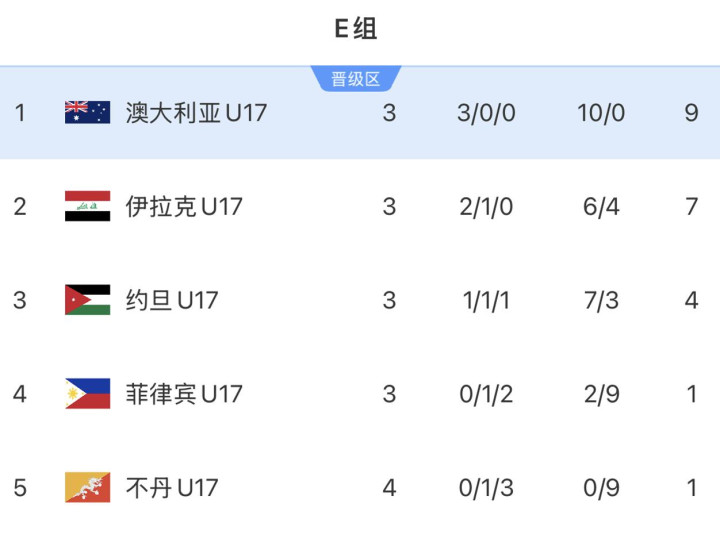Open the 不丹 U17 team page
Image resolution: width=720 pixels, height=538 pixels.
[172, 488]
